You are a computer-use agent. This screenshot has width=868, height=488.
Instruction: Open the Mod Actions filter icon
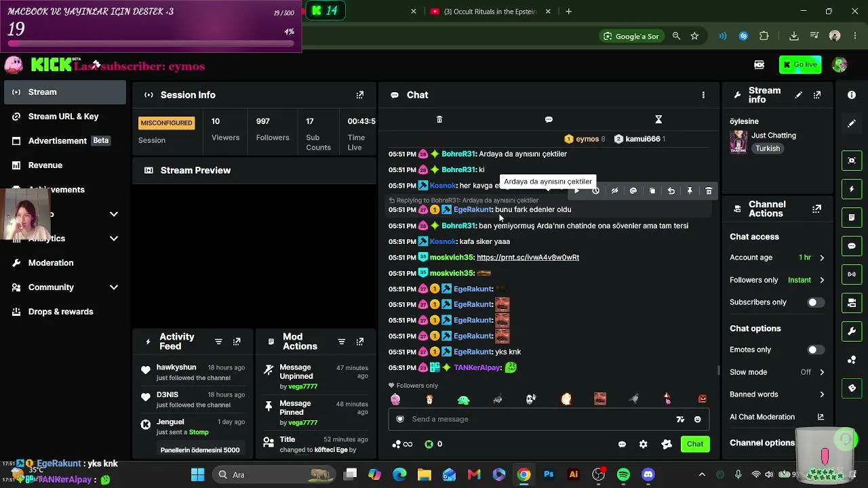342,342
